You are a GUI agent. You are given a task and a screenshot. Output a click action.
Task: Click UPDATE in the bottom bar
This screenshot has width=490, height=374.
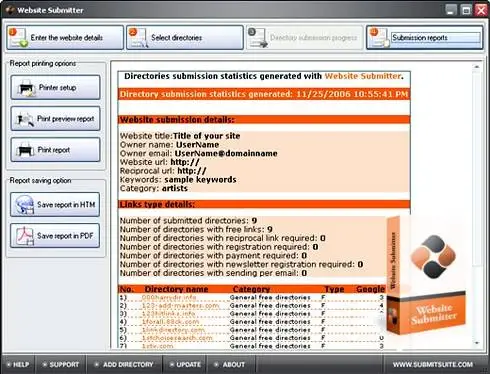(185, 365)
